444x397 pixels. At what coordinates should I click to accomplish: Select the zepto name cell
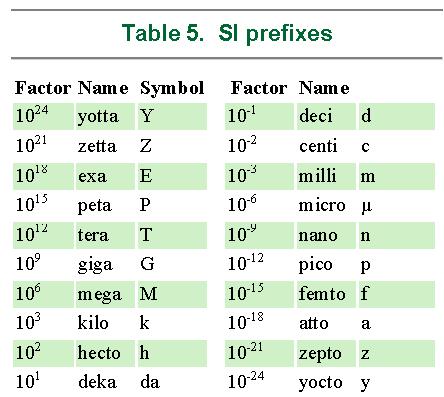[326, 353]
